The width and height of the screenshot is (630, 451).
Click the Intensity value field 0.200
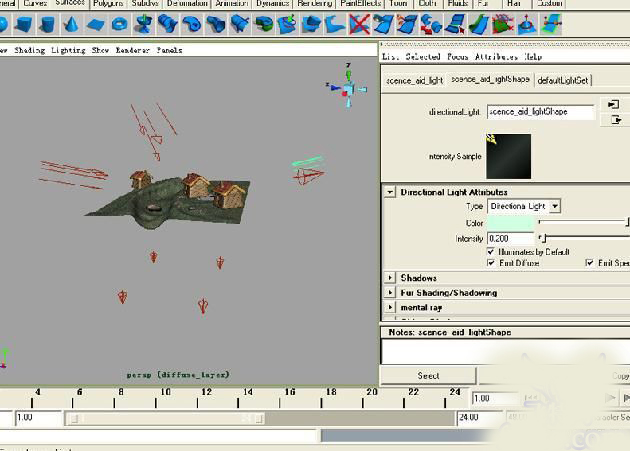coord(510,238)
